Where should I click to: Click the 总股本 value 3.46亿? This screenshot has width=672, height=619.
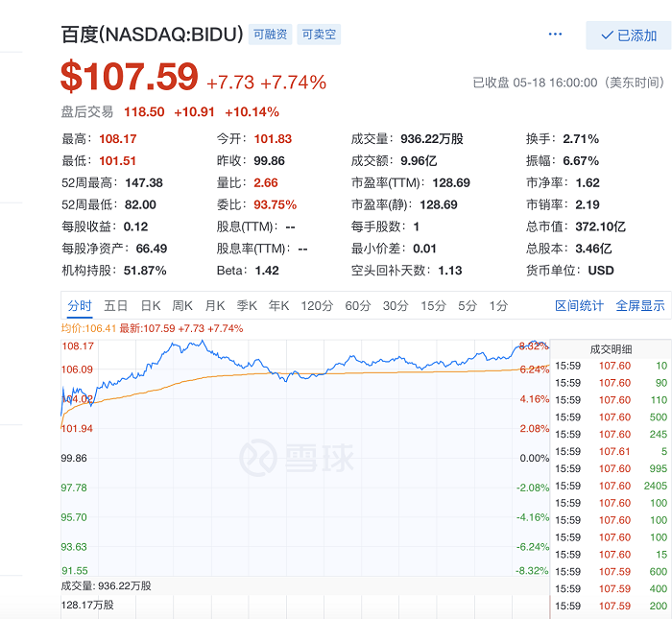(593, 249)
